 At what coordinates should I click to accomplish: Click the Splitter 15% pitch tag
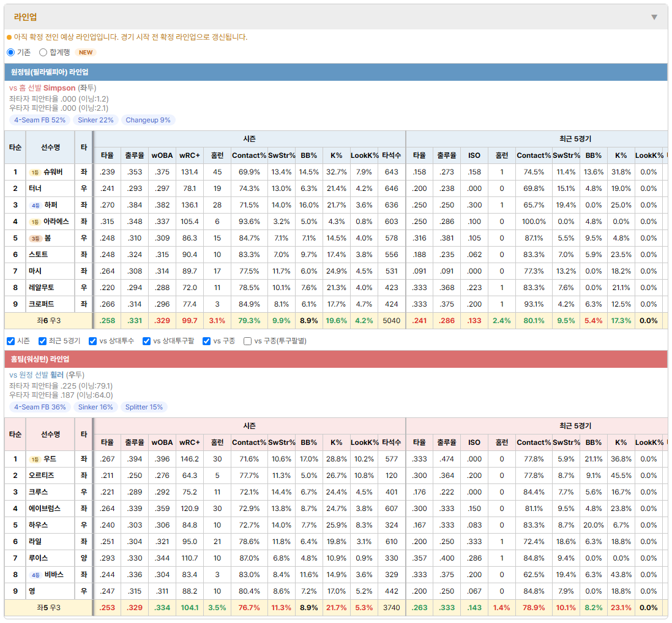[144, 407]
